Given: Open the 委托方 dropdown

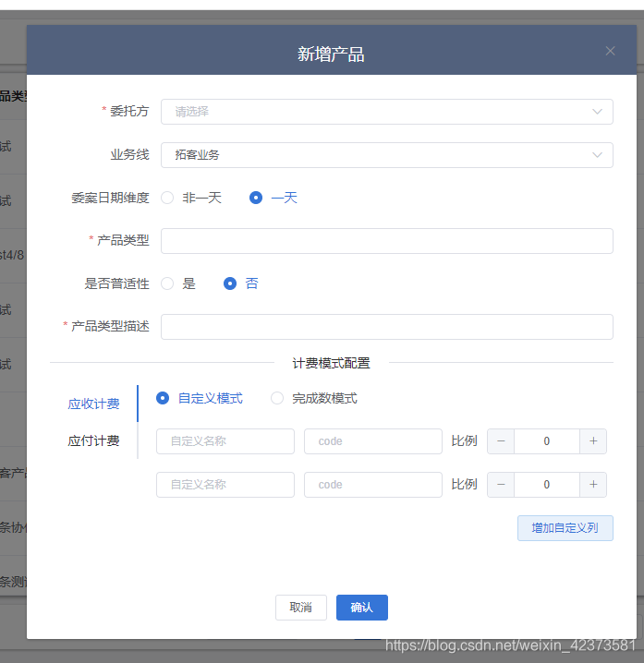Looking at the screenshot, I should point(387,112).
